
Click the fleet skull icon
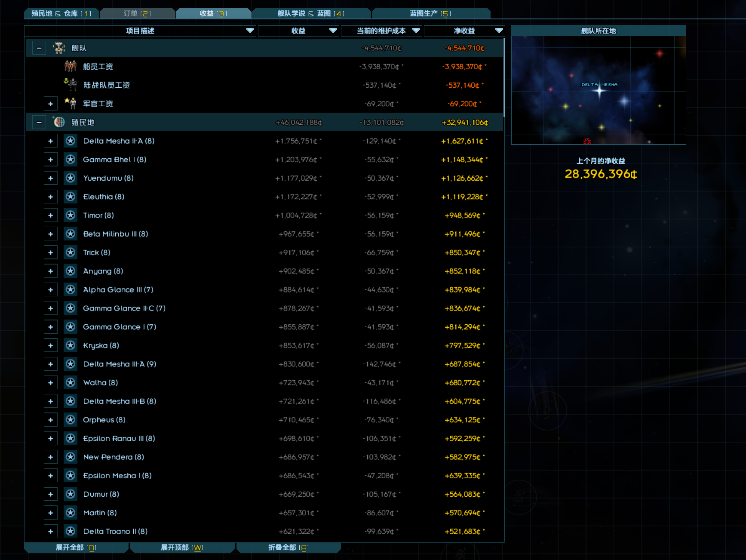tap(59, 48)
